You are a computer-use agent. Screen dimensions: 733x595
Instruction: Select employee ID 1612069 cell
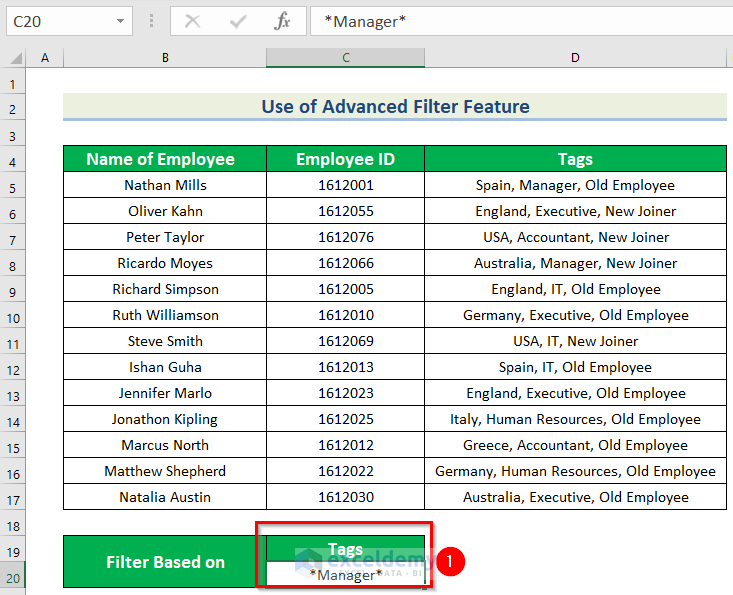coord(345,341)
